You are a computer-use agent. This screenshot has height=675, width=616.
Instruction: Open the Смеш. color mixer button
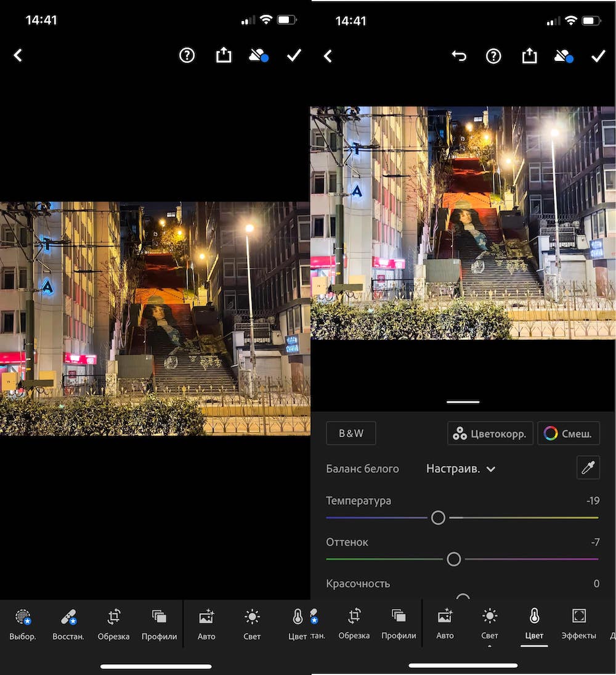(568, 433)
